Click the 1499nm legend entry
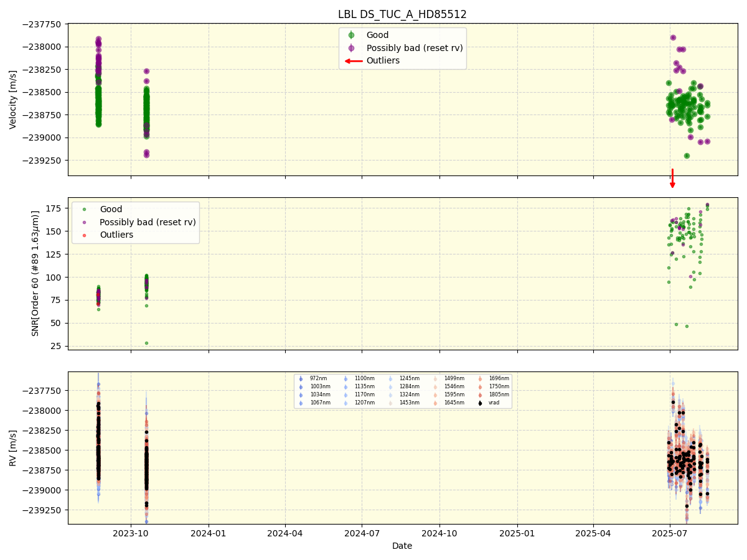 point(454,378)
